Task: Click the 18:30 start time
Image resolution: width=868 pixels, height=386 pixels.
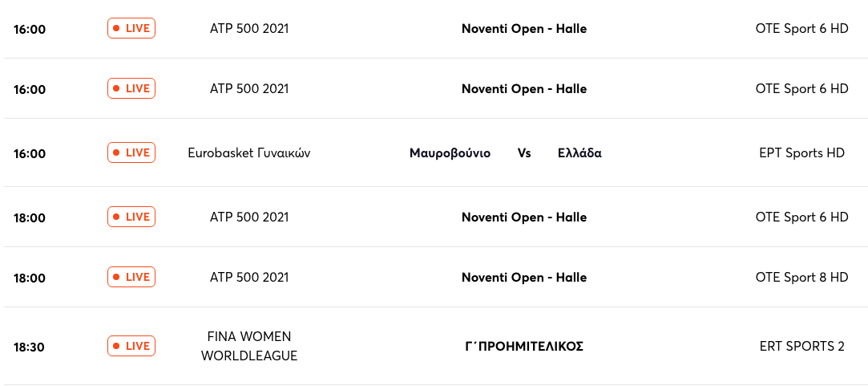Action: point(30,347)
